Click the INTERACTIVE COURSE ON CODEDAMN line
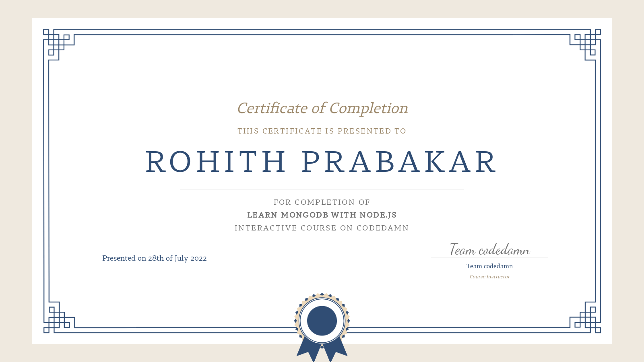This screenshot has width=644, height=362. [322, 228]
